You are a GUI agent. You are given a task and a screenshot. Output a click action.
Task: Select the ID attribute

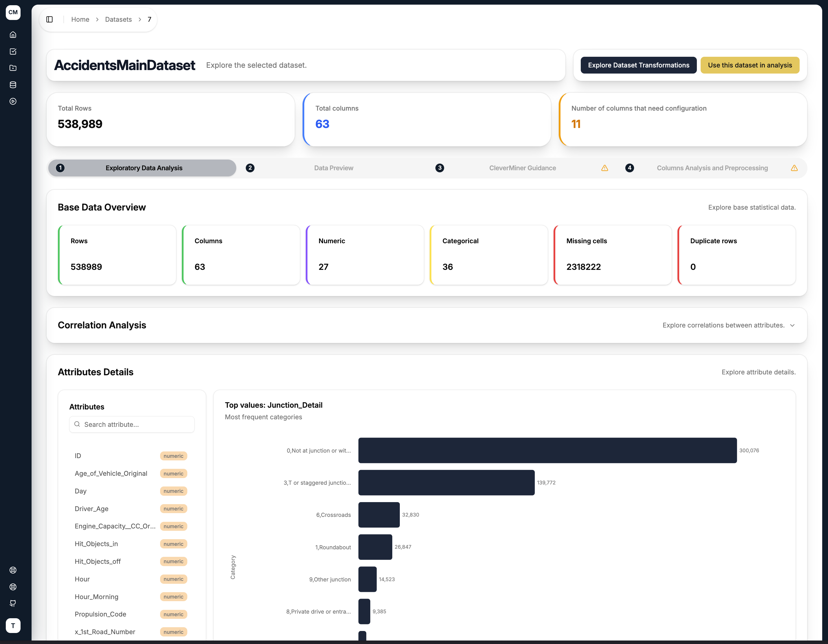[x=131, y=456]
